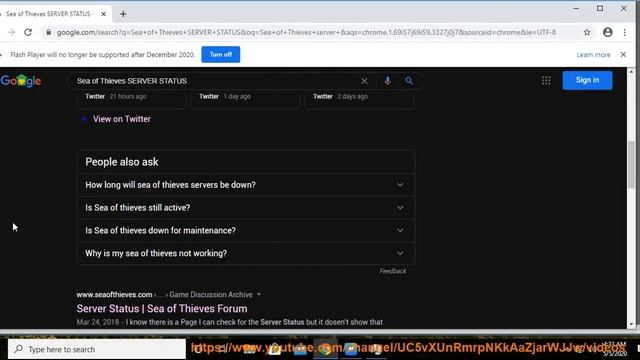Bookmark this page with the star

pyautogui.click(x=587, y=32)
